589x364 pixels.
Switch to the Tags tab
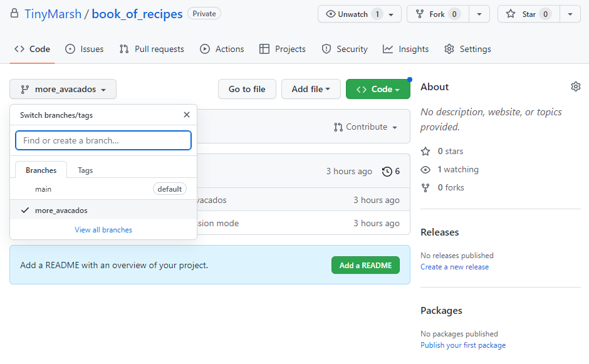click(85, 170)
